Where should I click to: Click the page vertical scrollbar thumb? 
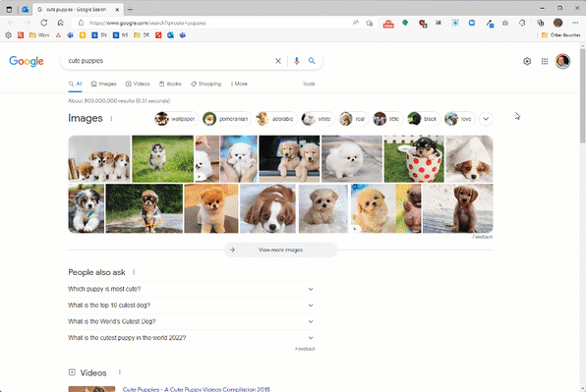pos(582,95)
